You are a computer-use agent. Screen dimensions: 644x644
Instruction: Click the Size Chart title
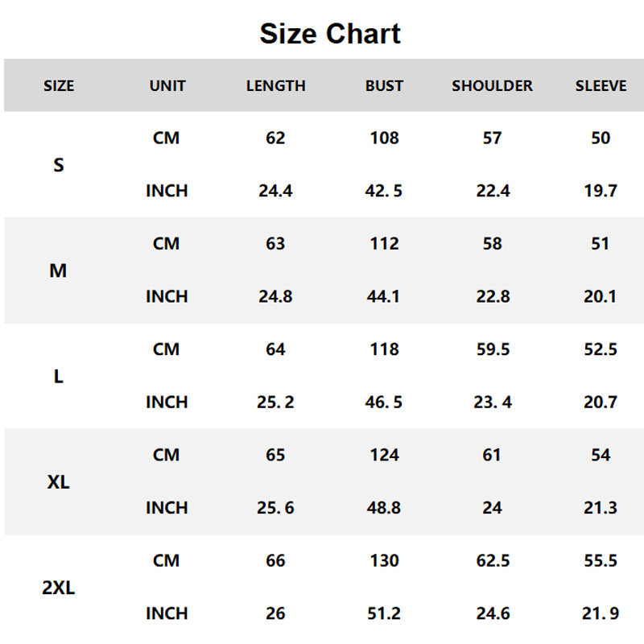point(330,34)
